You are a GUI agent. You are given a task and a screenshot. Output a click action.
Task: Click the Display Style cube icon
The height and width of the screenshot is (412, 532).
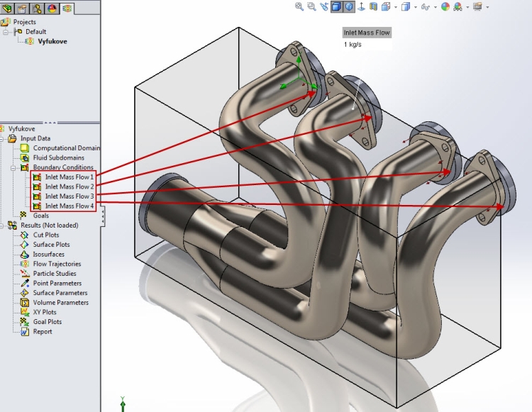406,6
